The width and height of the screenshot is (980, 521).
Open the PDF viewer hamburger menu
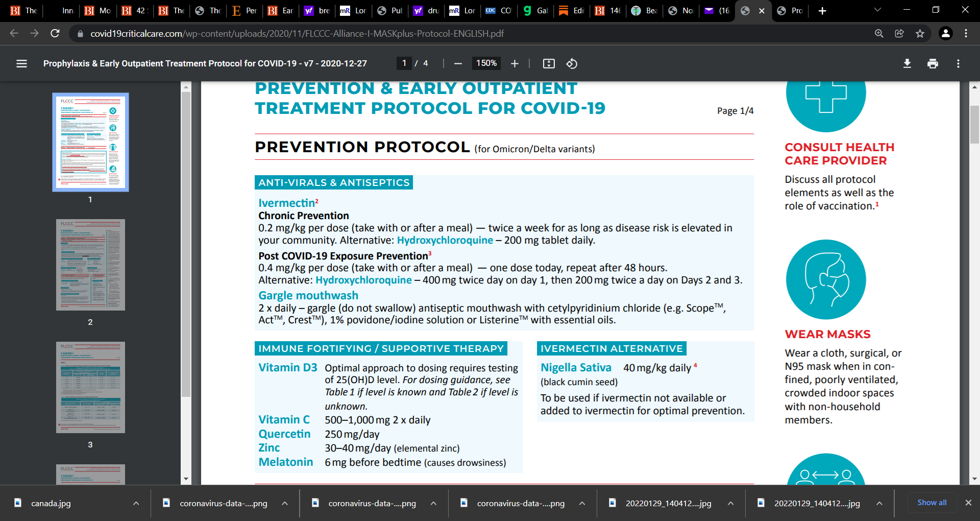click(x=21, y=63)
